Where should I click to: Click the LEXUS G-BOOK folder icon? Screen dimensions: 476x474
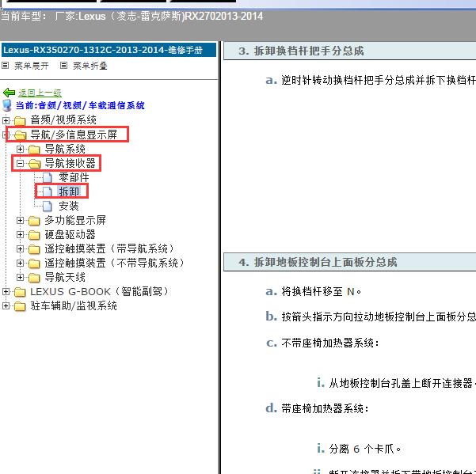point(20,292)
